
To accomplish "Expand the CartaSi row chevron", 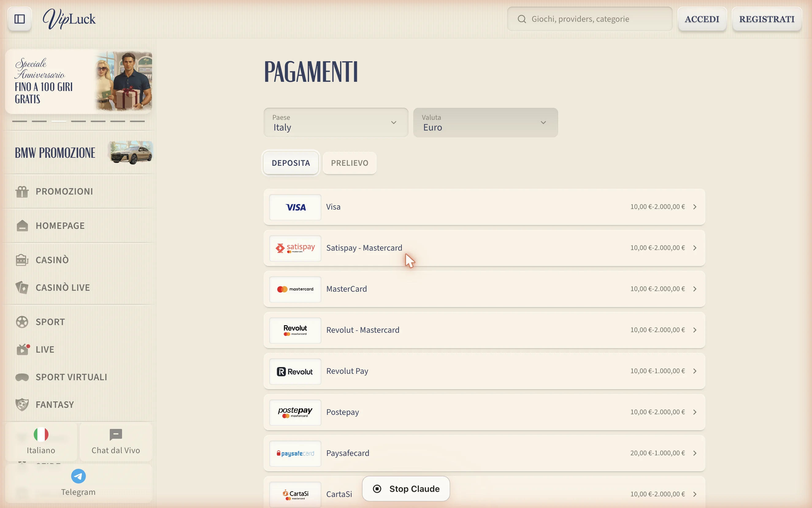I will click(x=695, y=494).
